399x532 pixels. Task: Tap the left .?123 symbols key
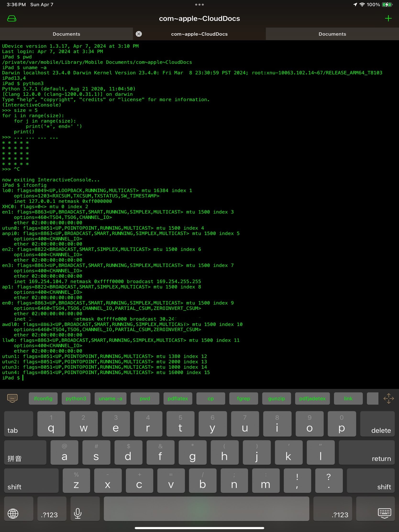point(52,509)
